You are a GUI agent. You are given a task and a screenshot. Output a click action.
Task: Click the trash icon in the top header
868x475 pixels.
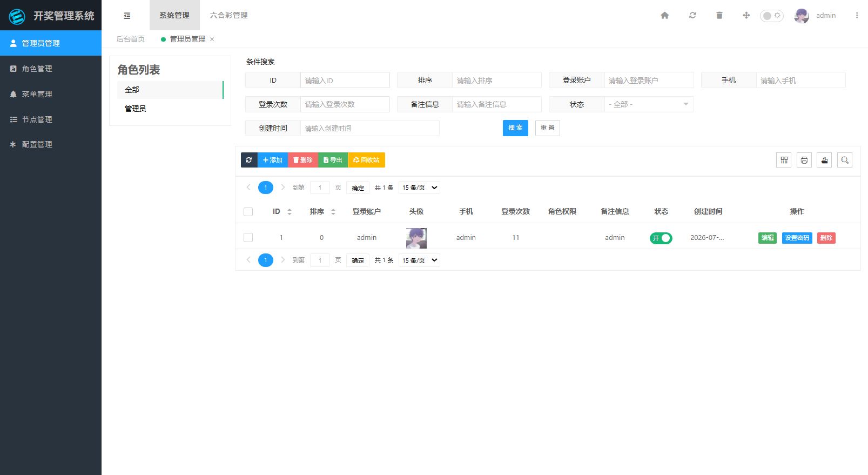(719, 15)
